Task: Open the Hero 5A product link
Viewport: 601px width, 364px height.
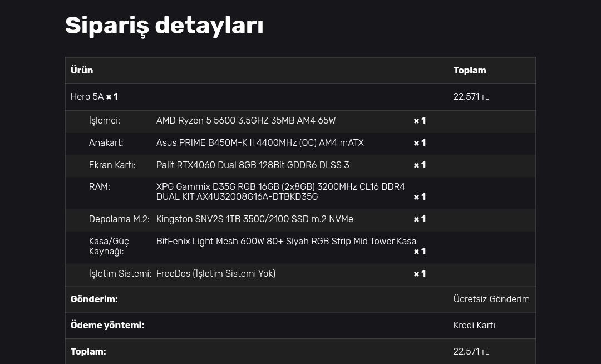Action: (87, 97)
